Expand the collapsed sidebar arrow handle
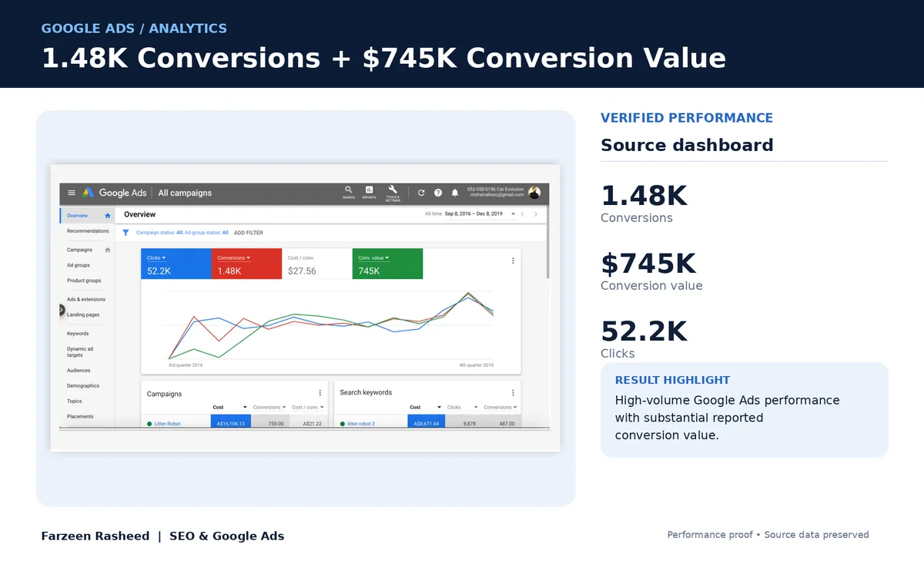 (x=62, y=309)
